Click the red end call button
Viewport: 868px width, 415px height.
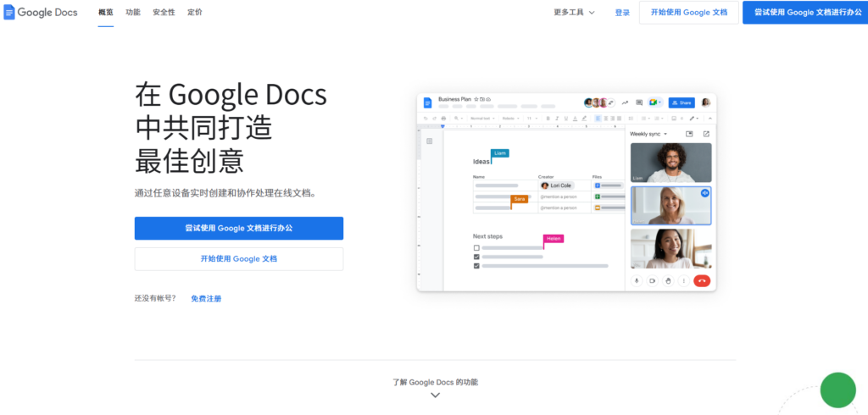click(x=701, y=280)
